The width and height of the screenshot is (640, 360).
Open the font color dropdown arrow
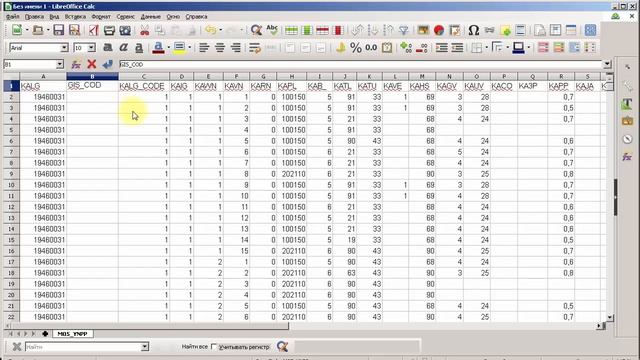[168, 48]
